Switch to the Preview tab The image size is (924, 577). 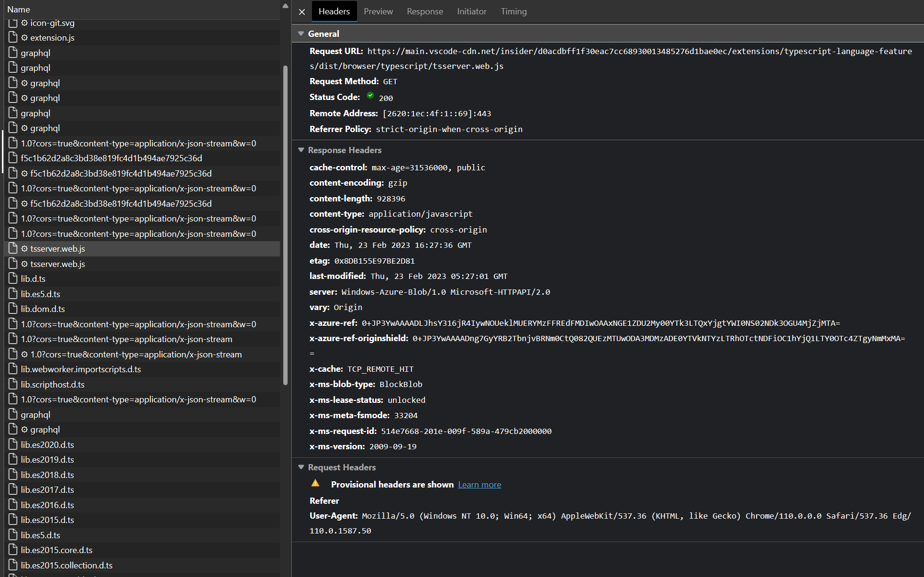pyautogui.click(x=378, y=11)
